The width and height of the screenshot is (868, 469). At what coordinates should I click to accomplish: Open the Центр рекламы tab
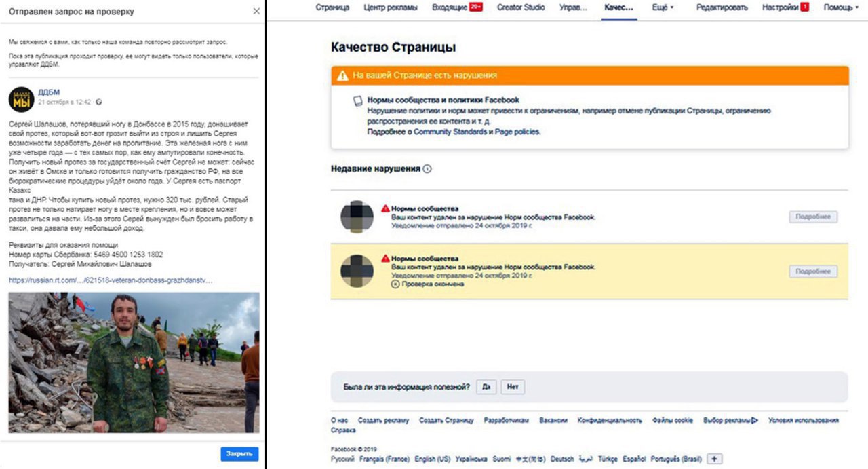tap(391, 7)
